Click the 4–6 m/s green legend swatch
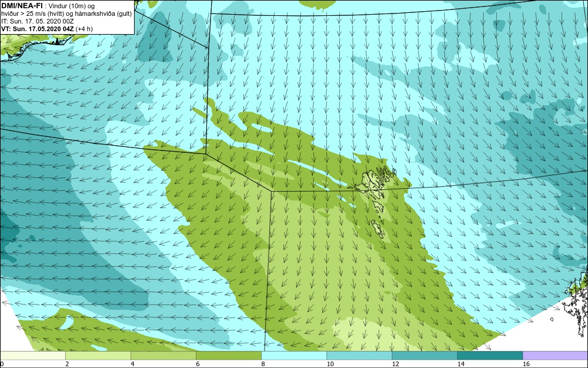The image size is (588, 368). pyautogui.click(x=163, y=356)
